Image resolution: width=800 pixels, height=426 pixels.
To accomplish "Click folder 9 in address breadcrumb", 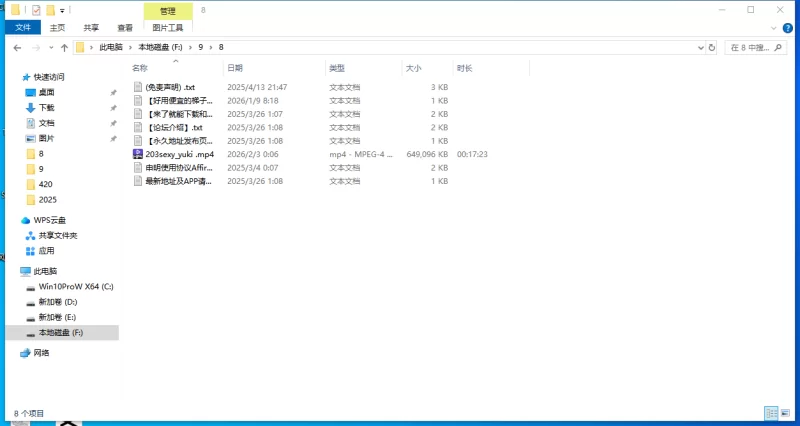I will (201, 47).
